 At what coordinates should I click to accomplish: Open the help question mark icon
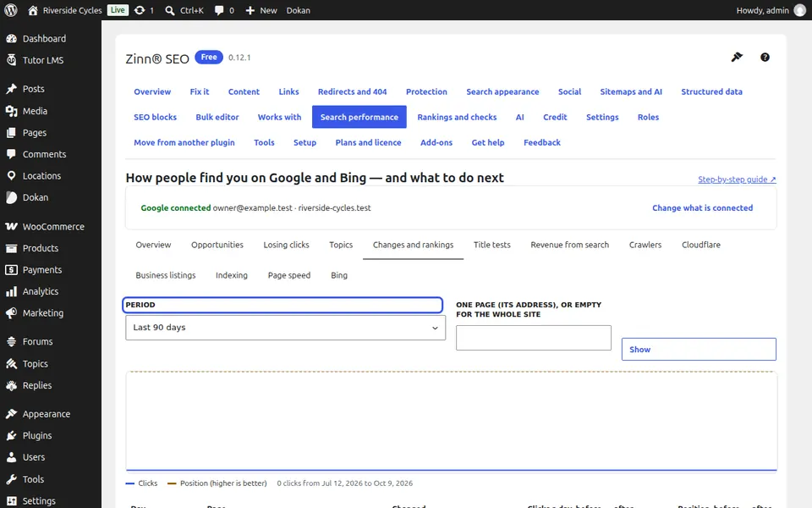[x=765, y=57]
